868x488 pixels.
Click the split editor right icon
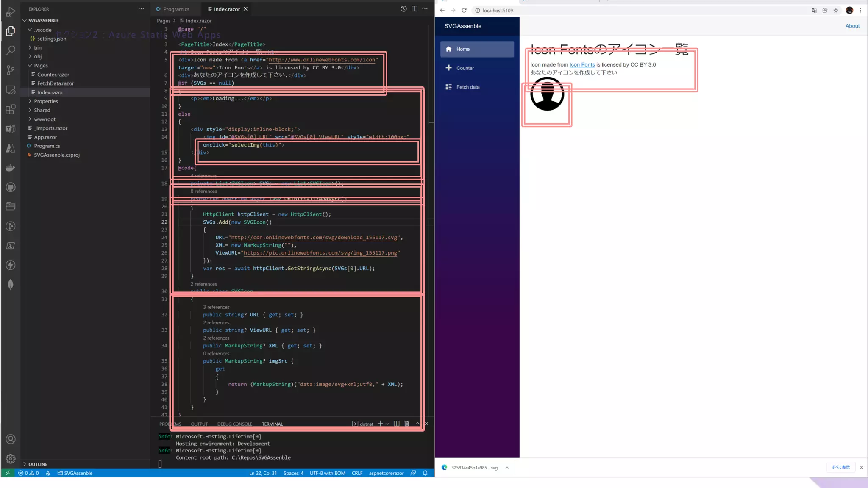point(415,9)
